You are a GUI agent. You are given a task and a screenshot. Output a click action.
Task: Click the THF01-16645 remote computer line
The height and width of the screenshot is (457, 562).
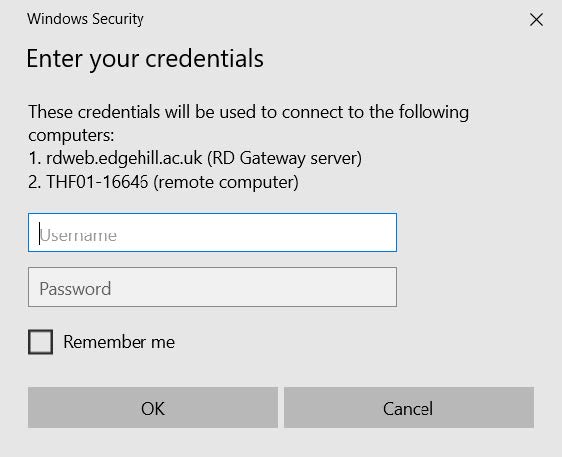click(x=163, y=182)
